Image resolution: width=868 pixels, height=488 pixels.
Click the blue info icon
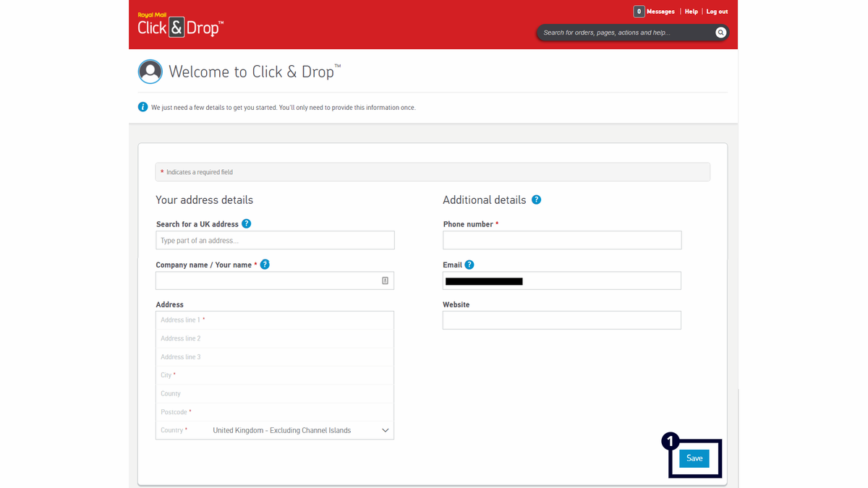[142, 107]
